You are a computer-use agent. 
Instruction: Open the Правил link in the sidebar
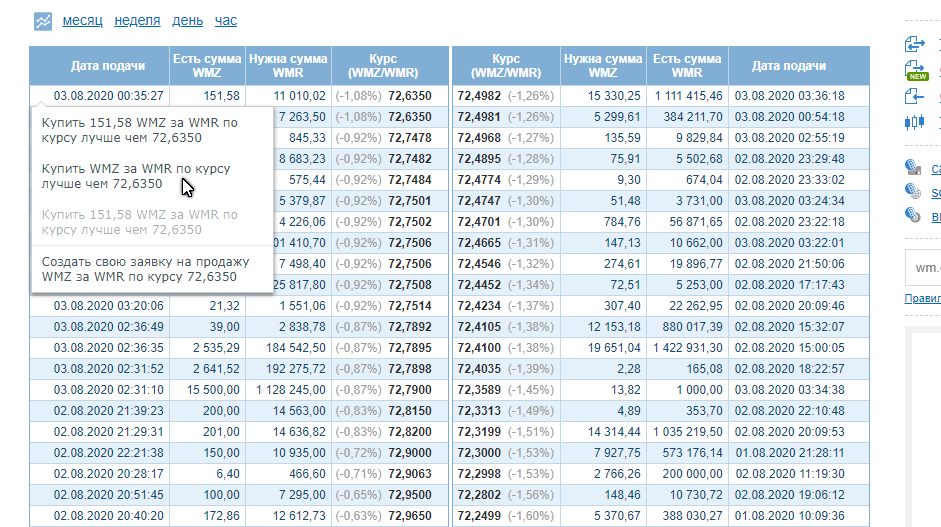[922, 298]
